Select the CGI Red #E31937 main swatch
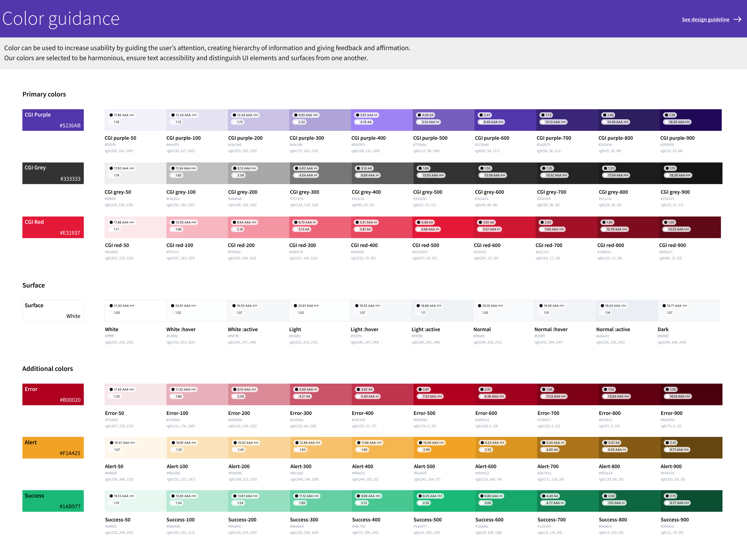Screen dimensions: 747x560 [x=53, y=227]
